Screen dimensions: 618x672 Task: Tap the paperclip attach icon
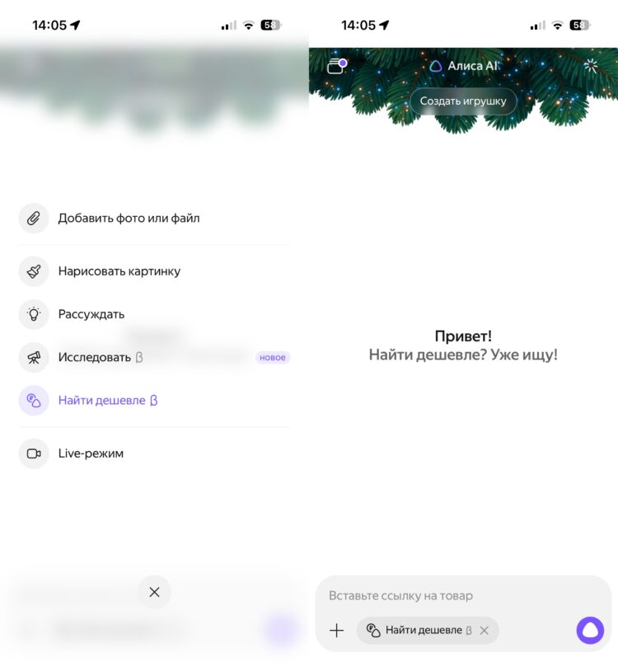34,219
